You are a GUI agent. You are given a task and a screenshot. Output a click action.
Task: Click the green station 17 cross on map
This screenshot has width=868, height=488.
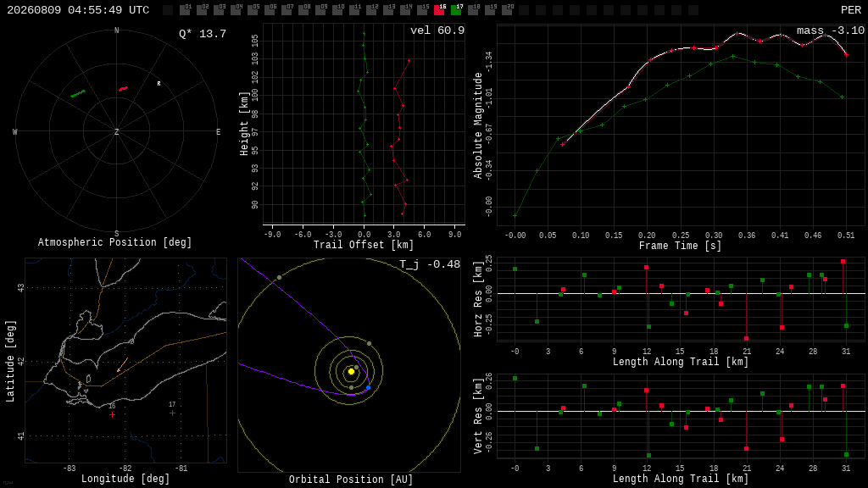click(172, 413)
